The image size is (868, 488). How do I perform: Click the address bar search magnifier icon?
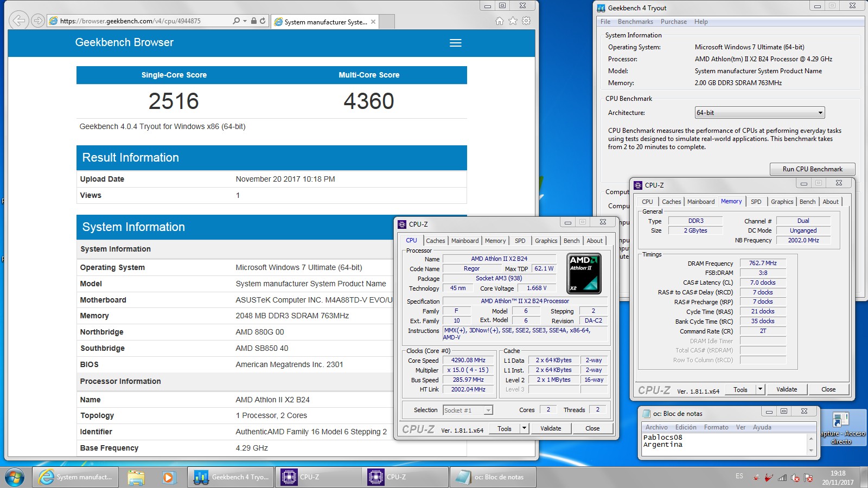pyautogui.click(x=236, y=21)
